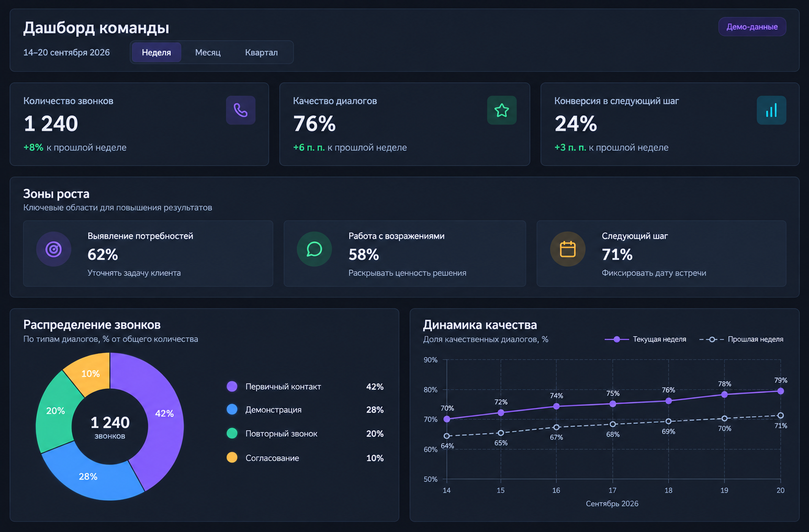Viewport: 809px width, 532px height.
Task: Click the bar chart icon on conversion card
Action: [771, 110]
